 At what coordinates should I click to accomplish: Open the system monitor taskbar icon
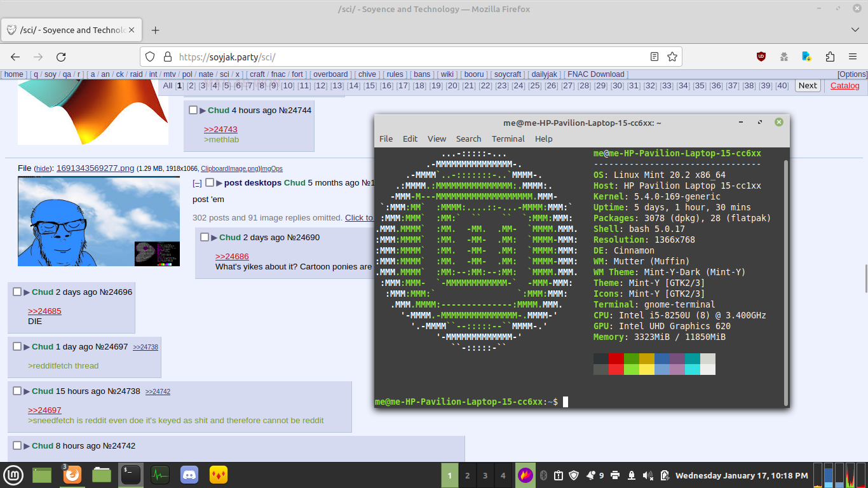160,475
